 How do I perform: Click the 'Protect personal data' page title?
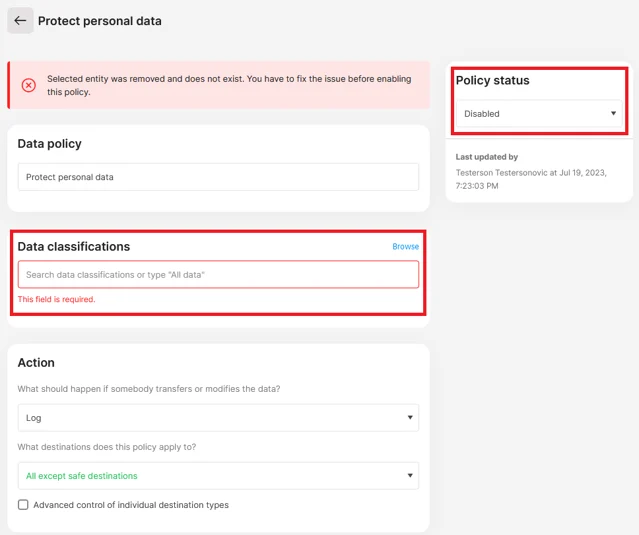coord(100,21)
